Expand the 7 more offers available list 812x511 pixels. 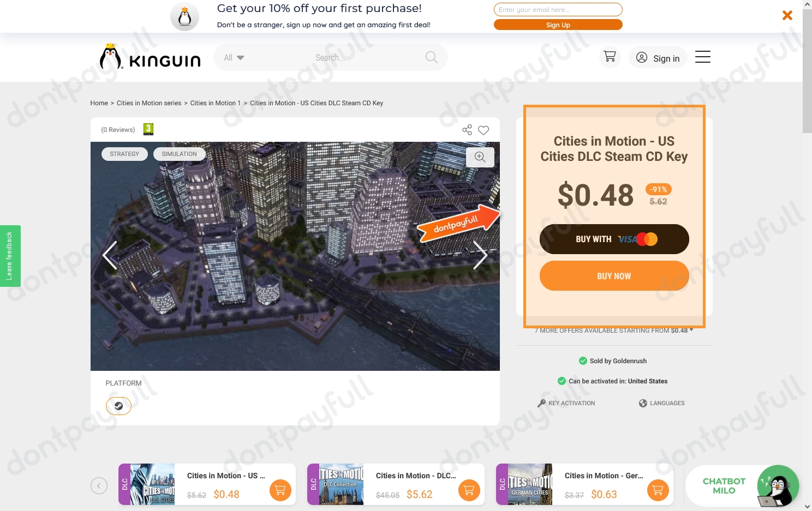[614, 330]
